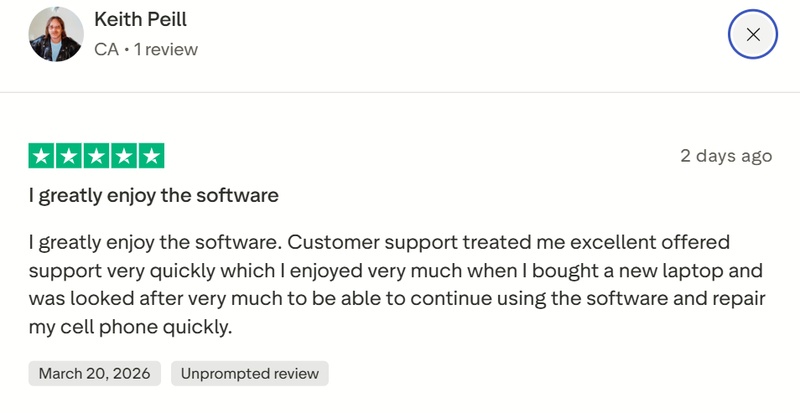Open the Keith Peill reviewer name

coord(140,20)
